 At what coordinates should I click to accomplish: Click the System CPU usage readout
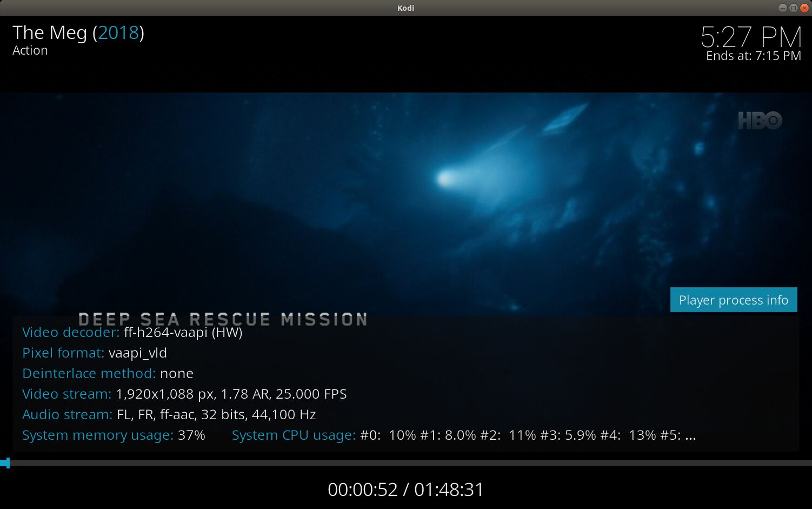click(x=464, y=435)
